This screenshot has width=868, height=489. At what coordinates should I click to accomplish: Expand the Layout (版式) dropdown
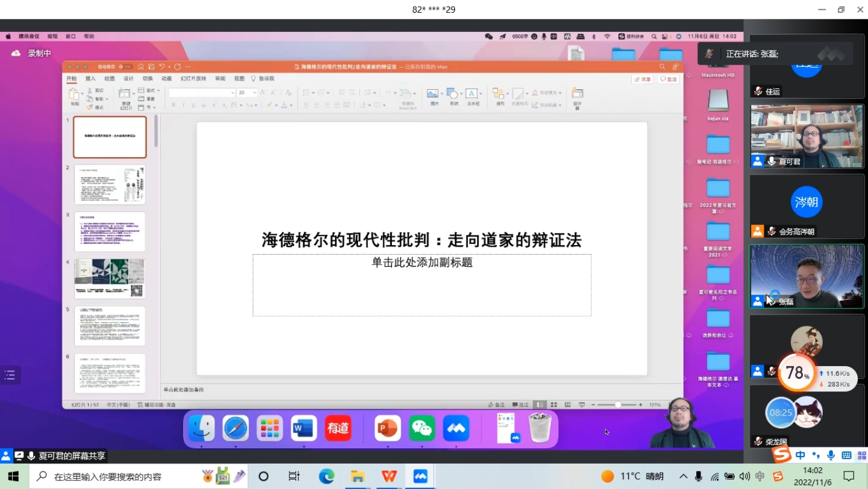159,90
